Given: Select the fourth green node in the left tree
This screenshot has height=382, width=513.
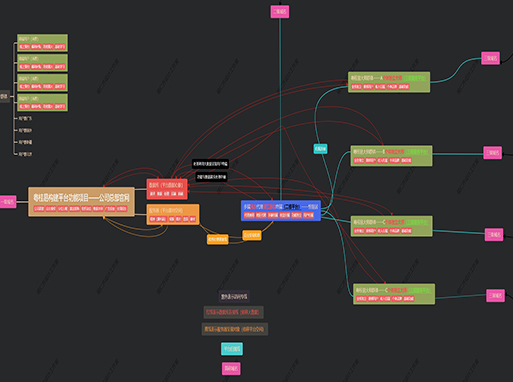Looking at the screenshot, I should pos(42,102).
